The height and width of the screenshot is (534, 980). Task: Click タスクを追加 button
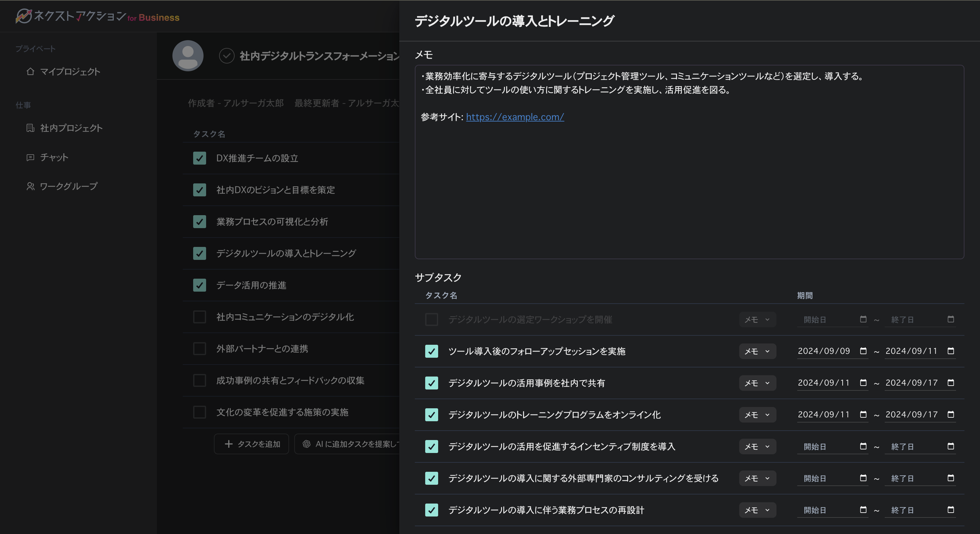251,444
